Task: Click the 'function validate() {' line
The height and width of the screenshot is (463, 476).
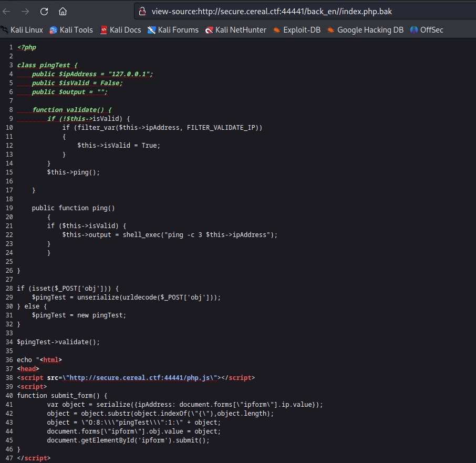Action: (x=72, y=110)
